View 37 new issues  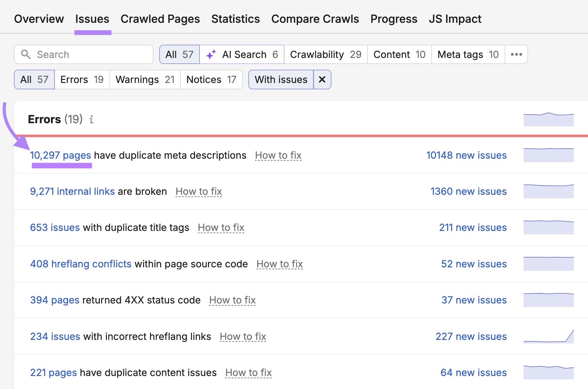[x=474, y=300]
